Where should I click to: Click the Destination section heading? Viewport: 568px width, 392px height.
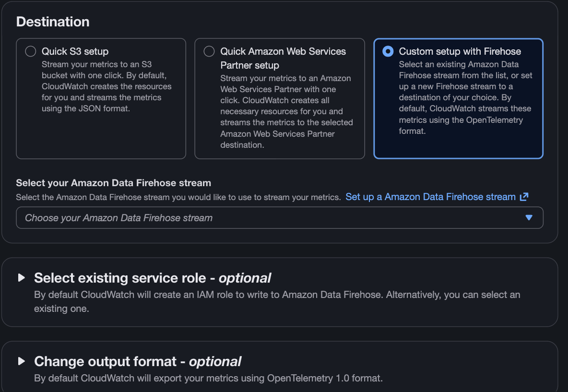tap(53, 22)
